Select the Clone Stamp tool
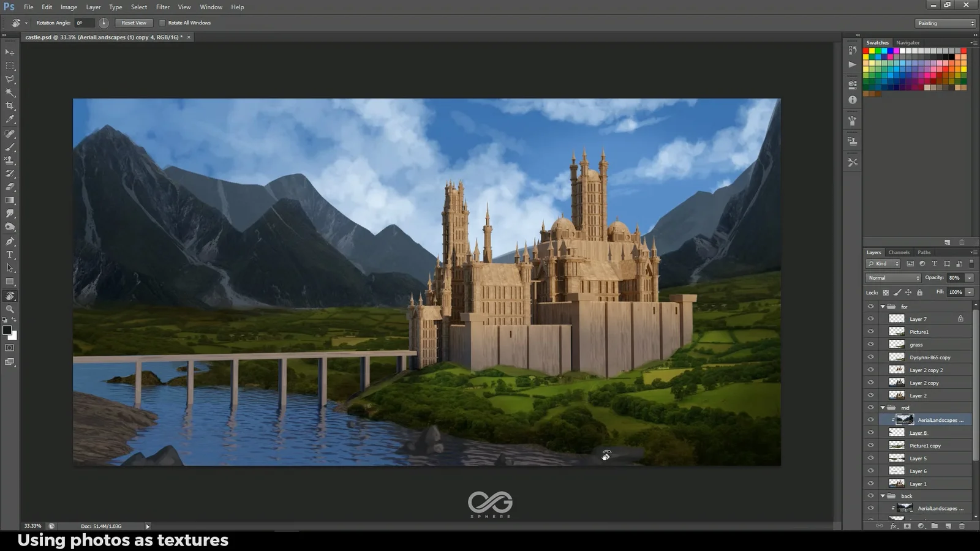Image resolution: width=980 pixels, height=551 pixels. pos(10,160)
